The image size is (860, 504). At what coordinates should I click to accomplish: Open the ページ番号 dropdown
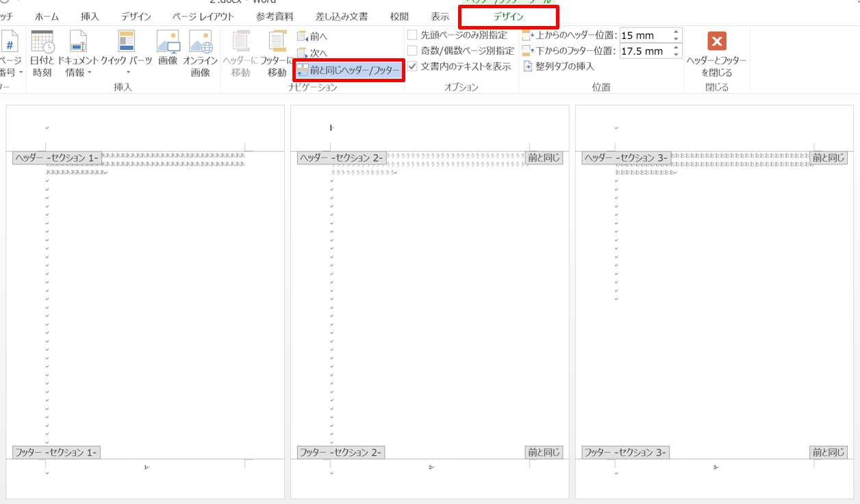11,53
